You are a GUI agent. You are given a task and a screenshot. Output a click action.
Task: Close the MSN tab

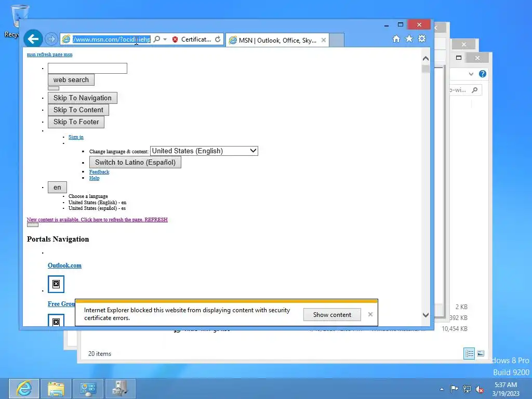coord(324,40)
